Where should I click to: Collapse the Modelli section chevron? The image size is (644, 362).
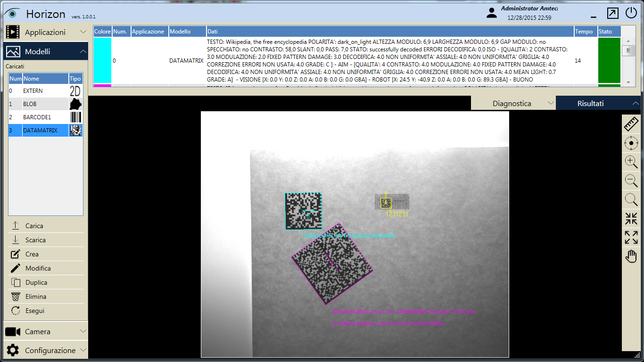pyautogui.click(x=83, y=51)
